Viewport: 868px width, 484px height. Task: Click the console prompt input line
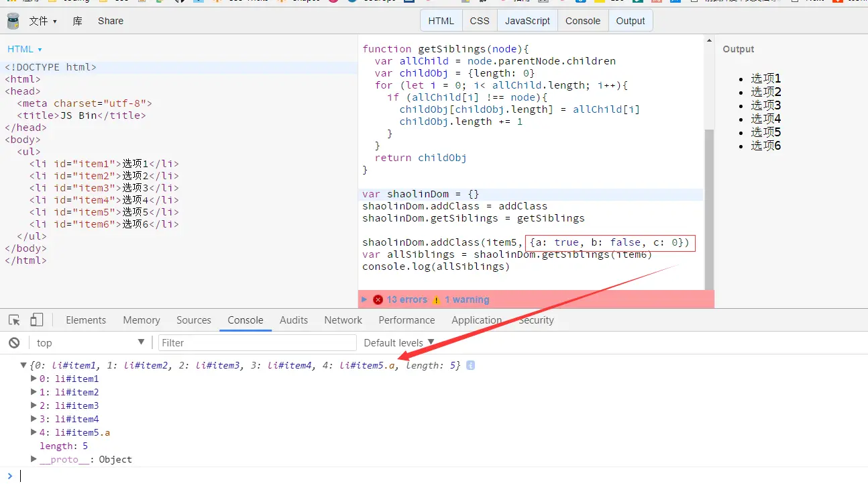(x=443, y=476)
